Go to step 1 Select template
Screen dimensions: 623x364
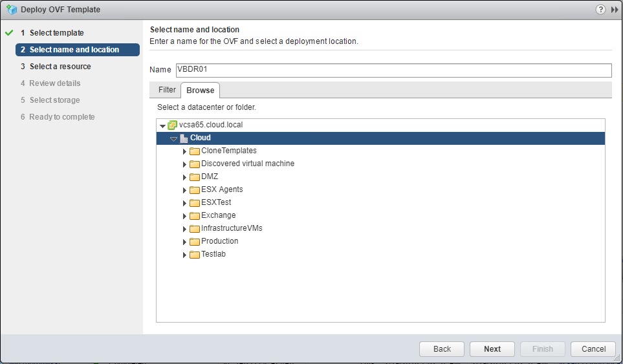(x=56, y=33)
